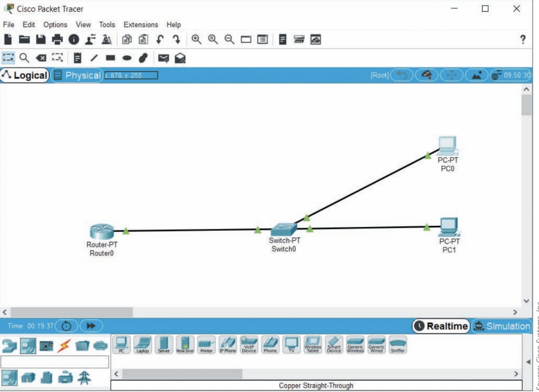Pick the Wireless Tablet device from the palette

coord(312,345)
